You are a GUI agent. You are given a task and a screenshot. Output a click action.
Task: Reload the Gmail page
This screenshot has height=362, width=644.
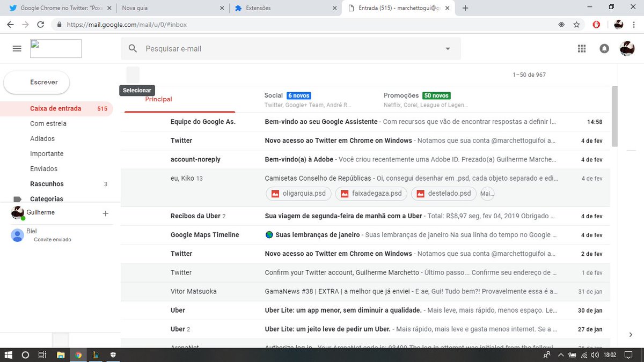tap(40, 25)
